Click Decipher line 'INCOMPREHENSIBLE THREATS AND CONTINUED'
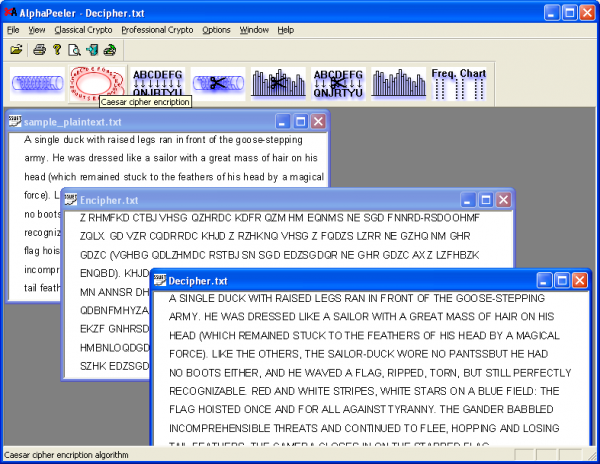600x464 pixels. point(364,428)
